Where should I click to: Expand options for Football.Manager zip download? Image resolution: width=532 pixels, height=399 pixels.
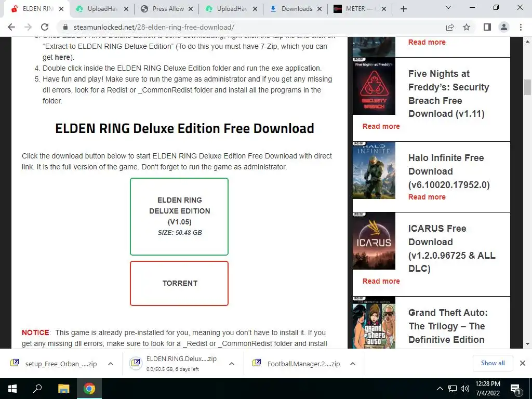[x=353, y=364]
